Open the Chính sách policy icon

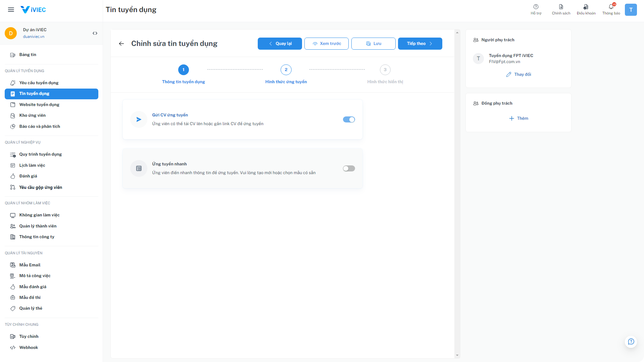561,7
